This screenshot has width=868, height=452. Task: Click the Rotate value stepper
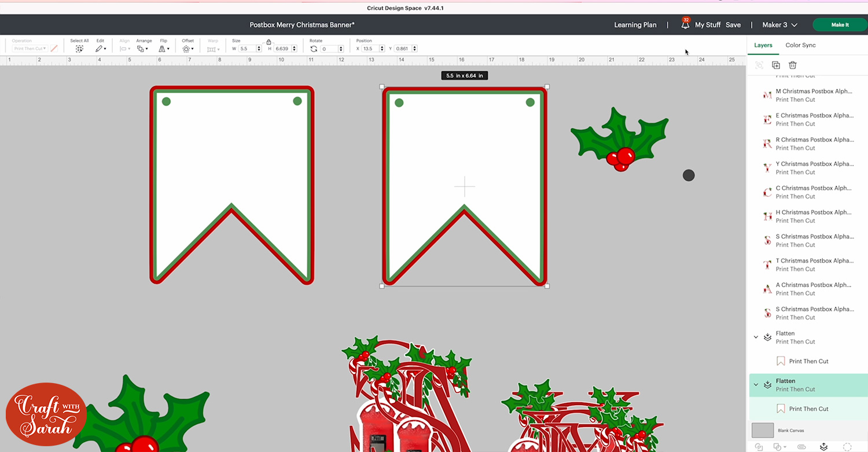[x=341, y=49]
